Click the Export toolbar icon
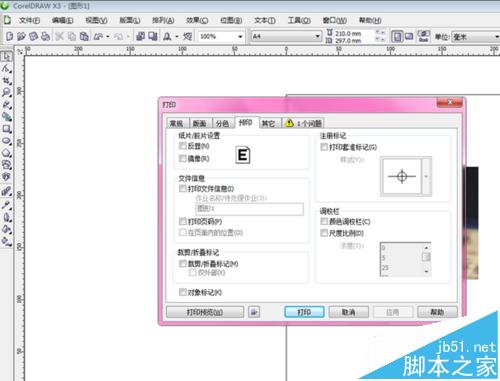The image size is (500, 381). [x=153, y=36]
